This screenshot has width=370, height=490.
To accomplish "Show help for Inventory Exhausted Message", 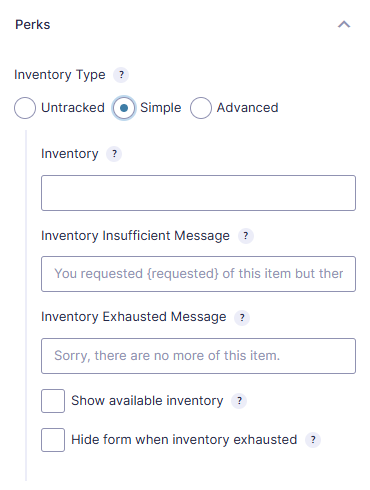I will (x=242, y=317).
